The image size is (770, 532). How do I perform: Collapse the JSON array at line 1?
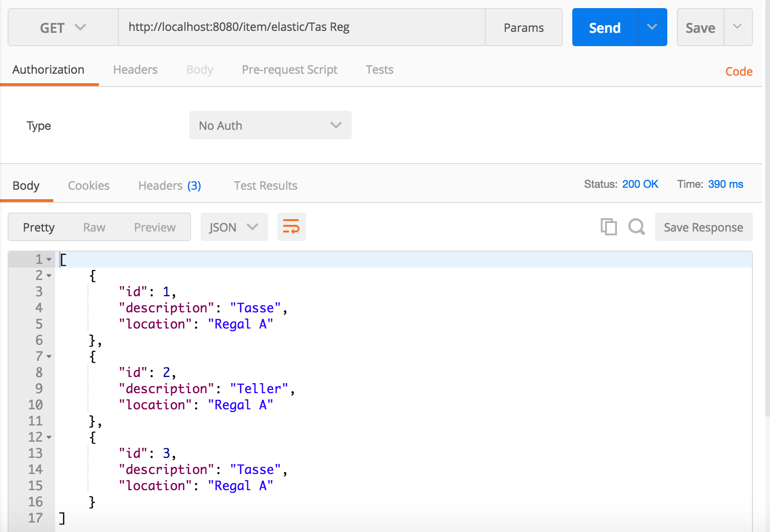pyautogui.click(x=49, y=260)
